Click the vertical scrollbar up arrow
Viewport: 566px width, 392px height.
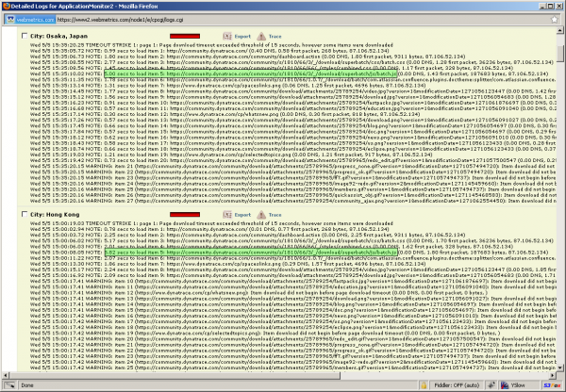click(x=559, y=30)
